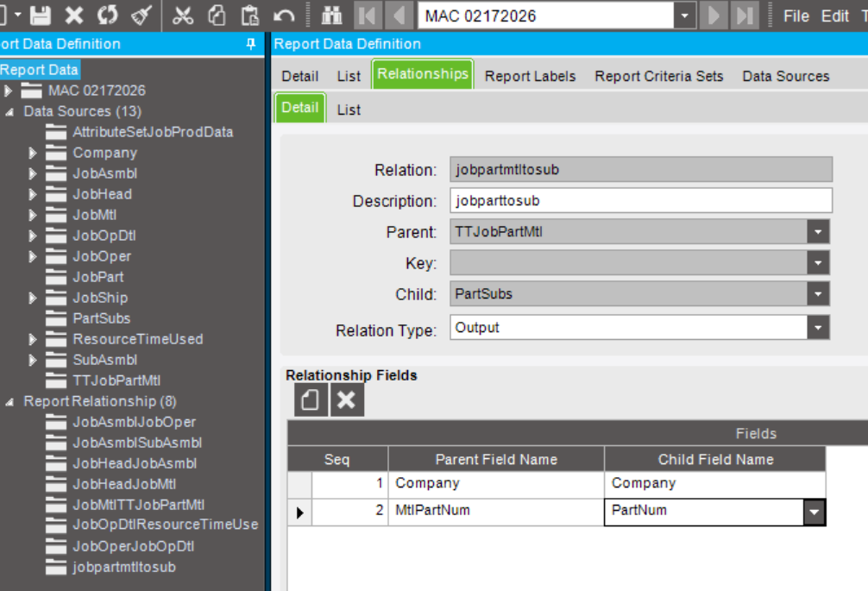
Task: Open the Parent dropdown arrow
Action: [x=818, y=232]
